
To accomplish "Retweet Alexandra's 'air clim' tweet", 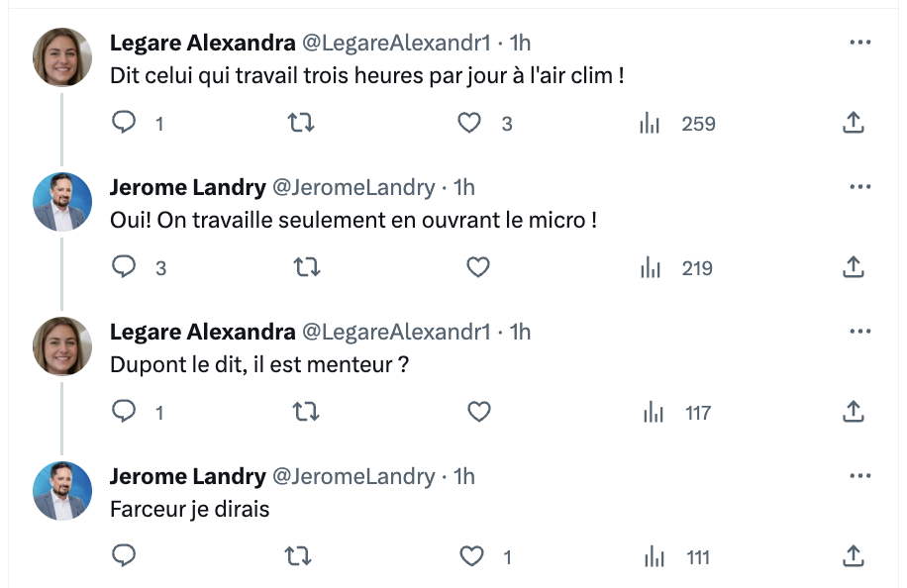I will (301, 123).
